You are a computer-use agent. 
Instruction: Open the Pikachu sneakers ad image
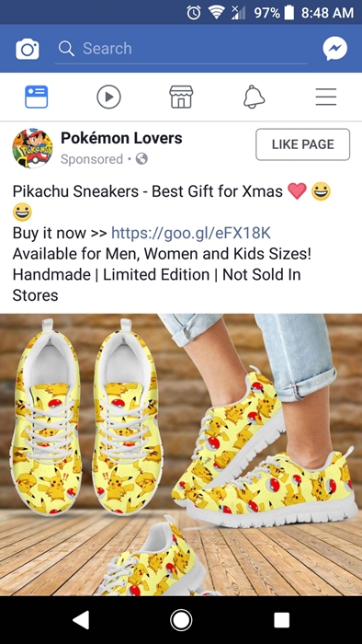click(181, 455)
